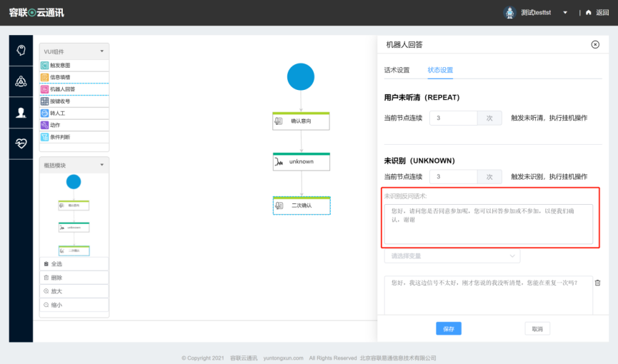
Task: Click the 未识别反问话术 text area
Action: (489, 224)
